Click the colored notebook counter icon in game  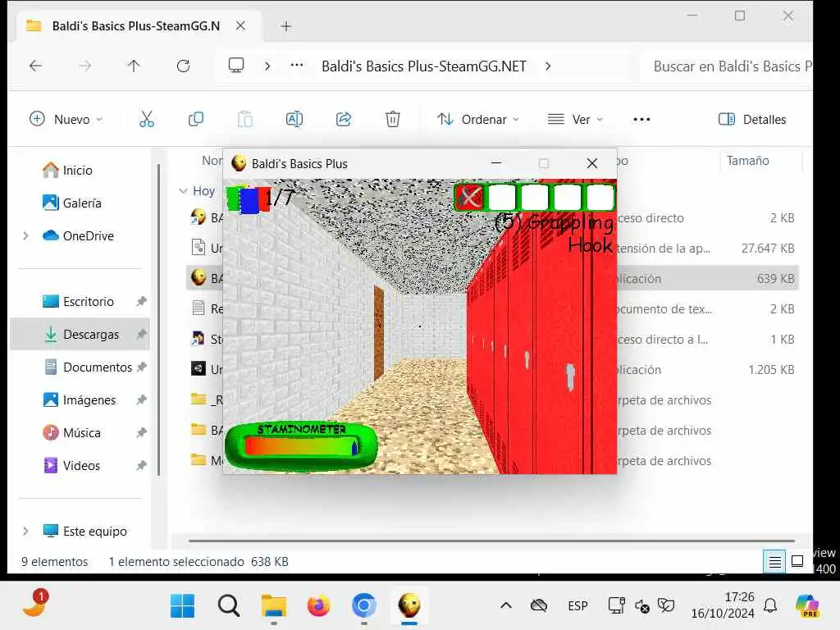point(249,199)
